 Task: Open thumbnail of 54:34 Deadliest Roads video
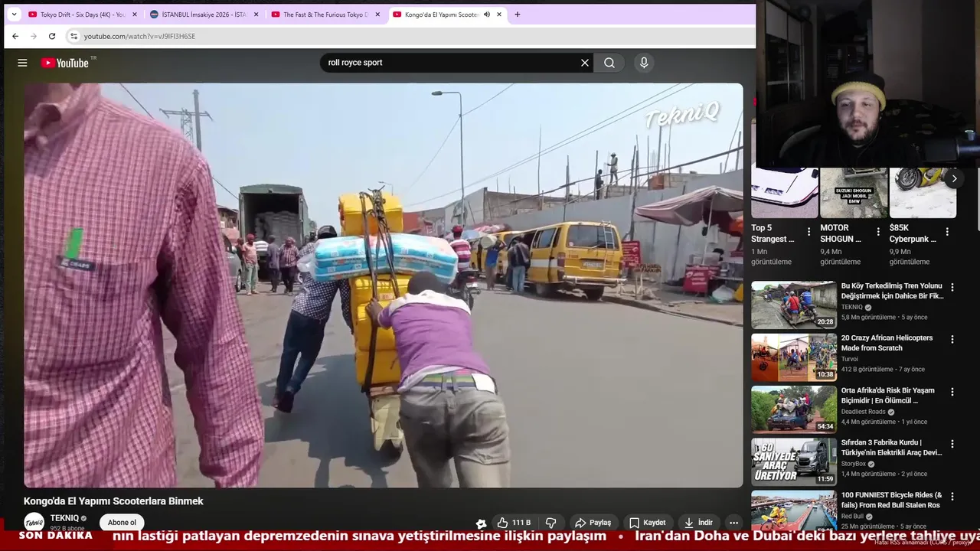point(794,409)
